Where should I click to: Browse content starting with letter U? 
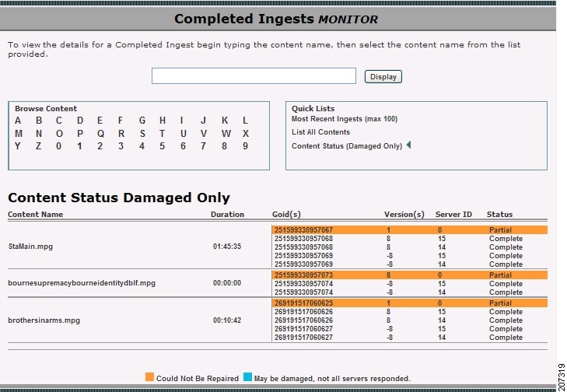point(184,134)
